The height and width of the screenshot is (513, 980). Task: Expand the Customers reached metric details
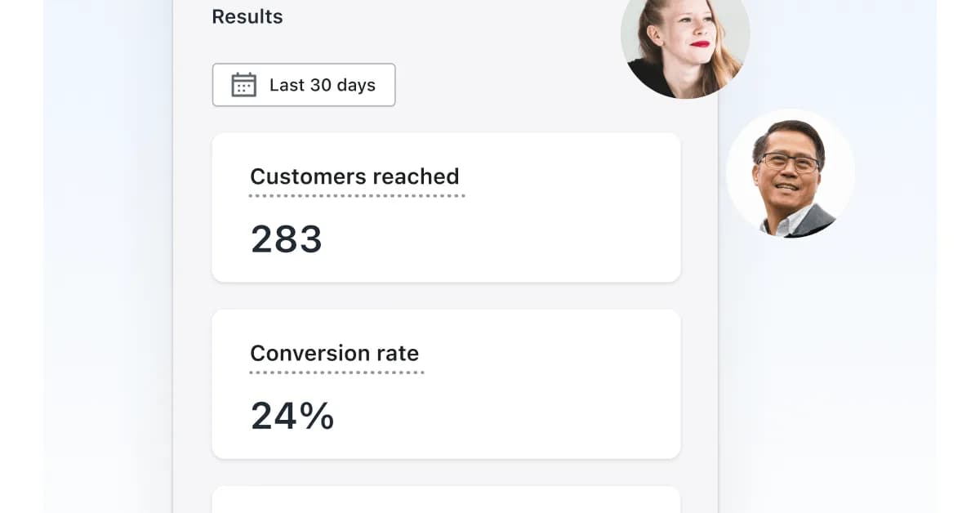(x=446, y=207)
